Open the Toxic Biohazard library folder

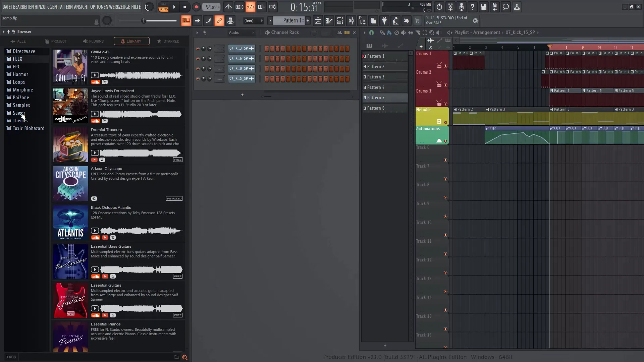coord(27,128)
